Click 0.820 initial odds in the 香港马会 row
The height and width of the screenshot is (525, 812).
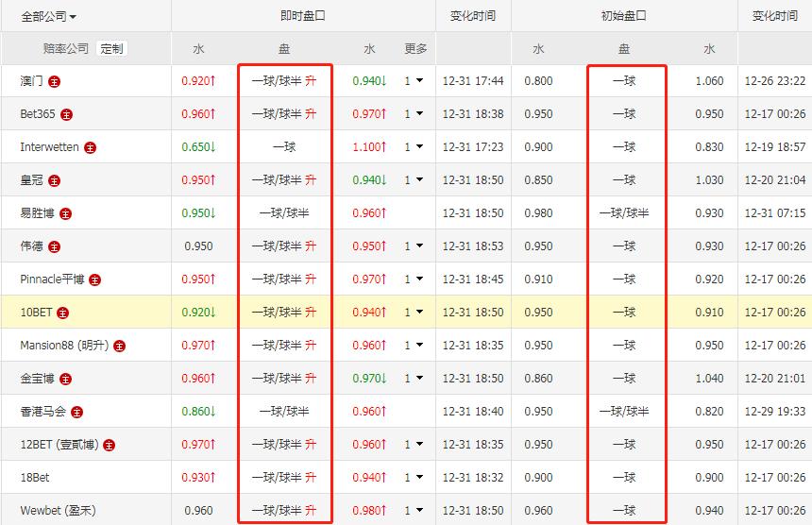click(x=709, y=412)
